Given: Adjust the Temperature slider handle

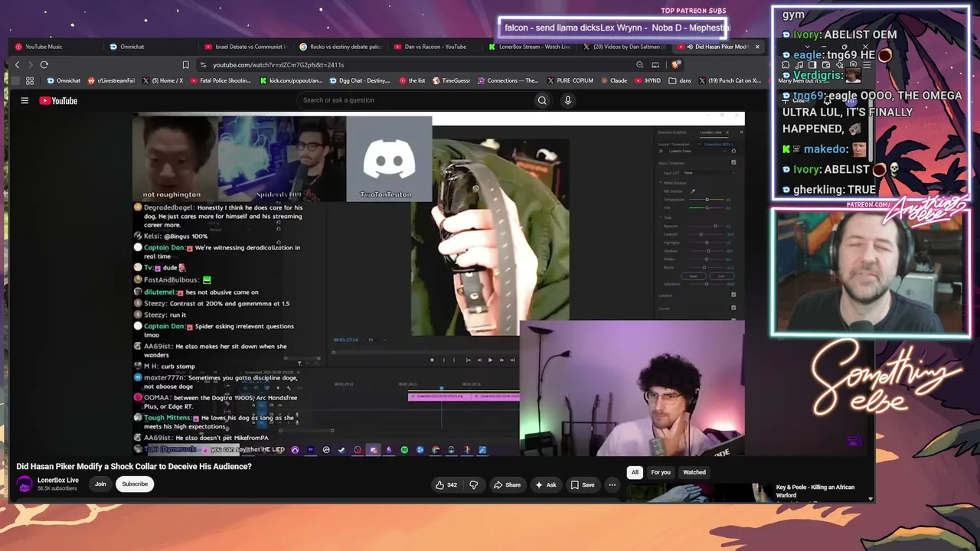Looking at the screenshot, I should 707,200.
